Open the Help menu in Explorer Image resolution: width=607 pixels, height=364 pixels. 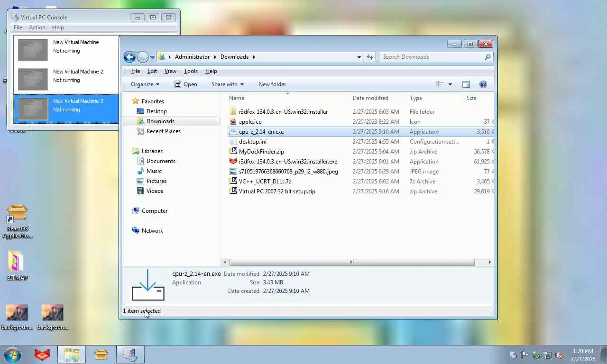pyautogui.click(x=211, y=71)
